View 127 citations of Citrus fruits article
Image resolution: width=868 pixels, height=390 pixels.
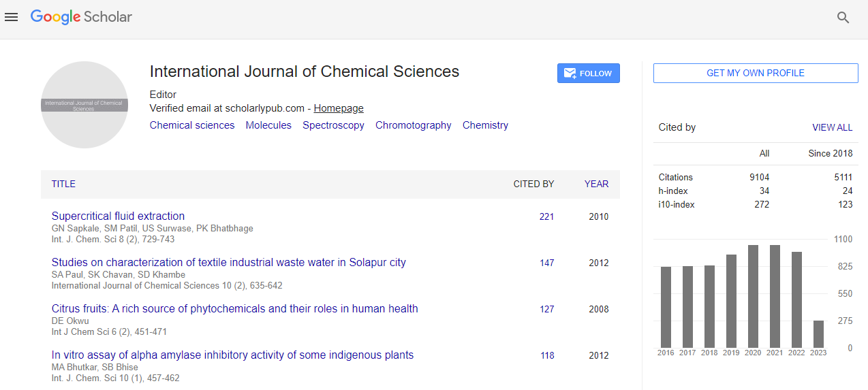click(546, 310)
